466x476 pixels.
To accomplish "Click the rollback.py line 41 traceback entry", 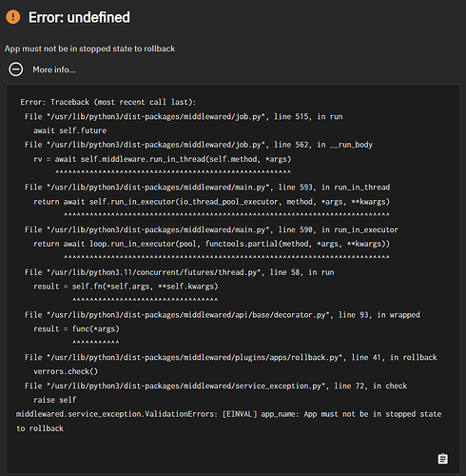I will (x=231, y=357).
